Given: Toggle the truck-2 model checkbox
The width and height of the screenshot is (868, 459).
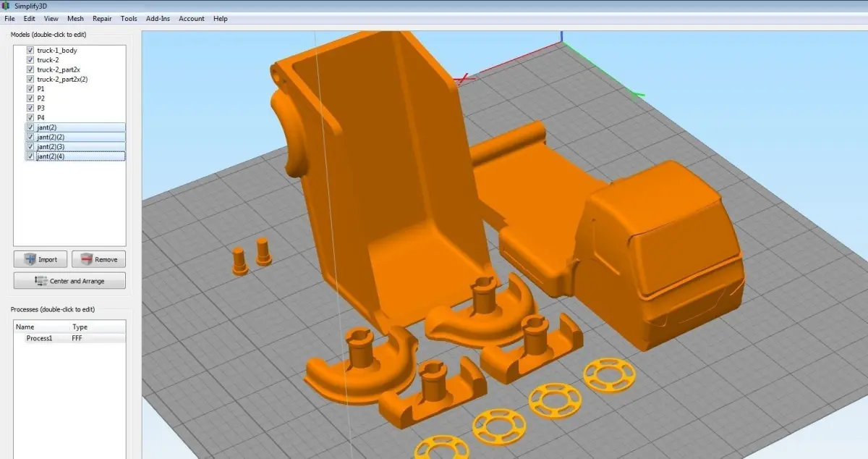Looking at the screenshot, I should tap(30, 60).
